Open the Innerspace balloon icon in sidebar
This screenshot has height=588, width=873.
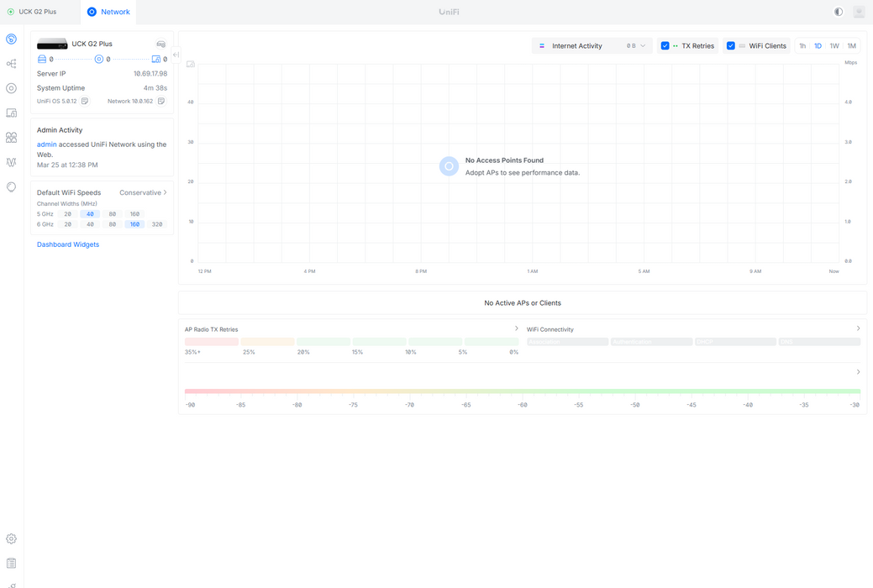tap(11, 187)
